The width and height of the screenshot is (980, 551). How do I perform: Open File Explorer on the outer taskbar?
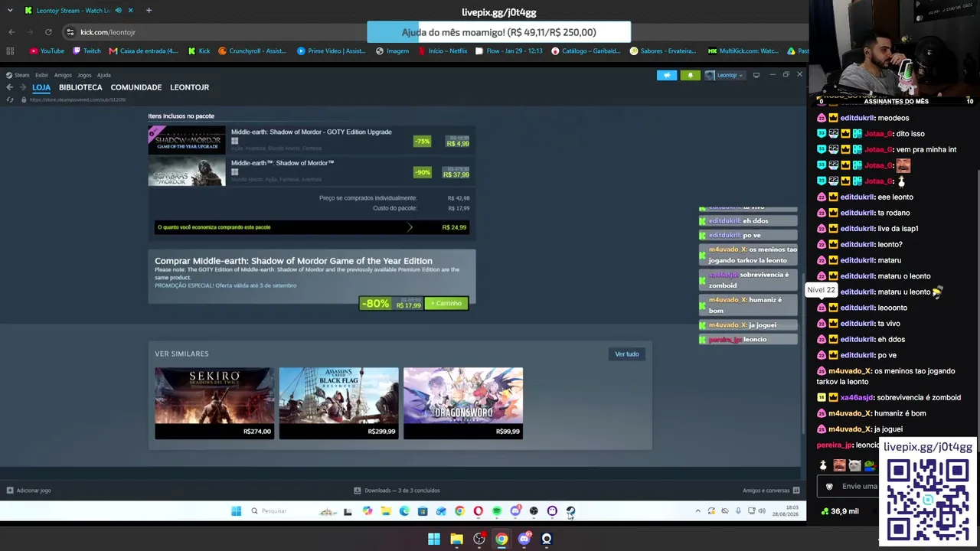[456, 539]
